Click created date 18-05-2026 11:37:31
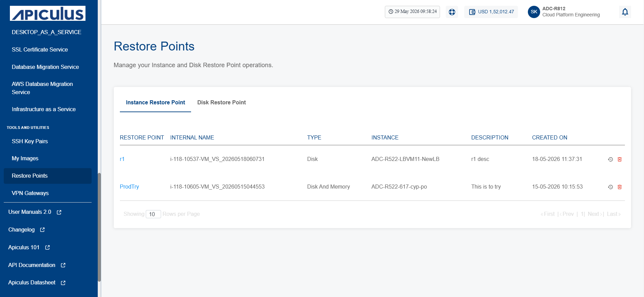Viewport: 644px width, 297px height. click(x=557, y=159)
